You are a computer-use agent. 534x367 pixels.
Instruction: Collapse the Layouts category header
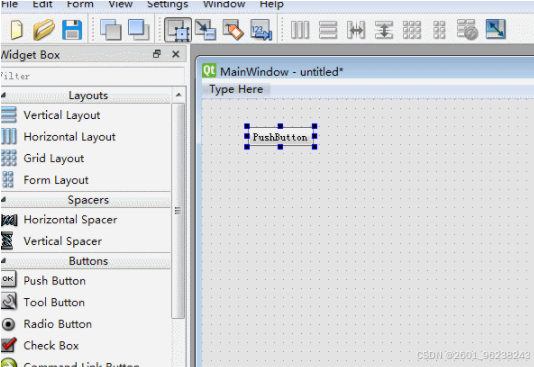tap(85, 95)
